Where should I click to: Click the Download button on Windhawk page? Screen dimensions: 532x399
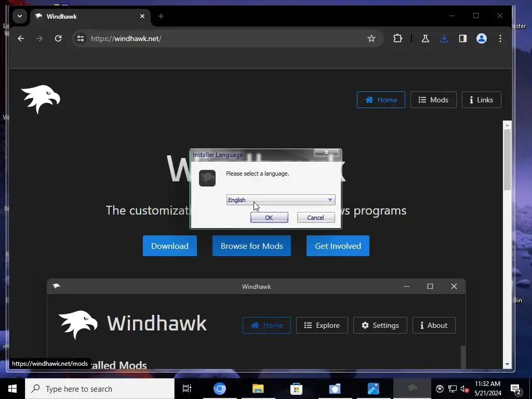click(x=170, y=246)
